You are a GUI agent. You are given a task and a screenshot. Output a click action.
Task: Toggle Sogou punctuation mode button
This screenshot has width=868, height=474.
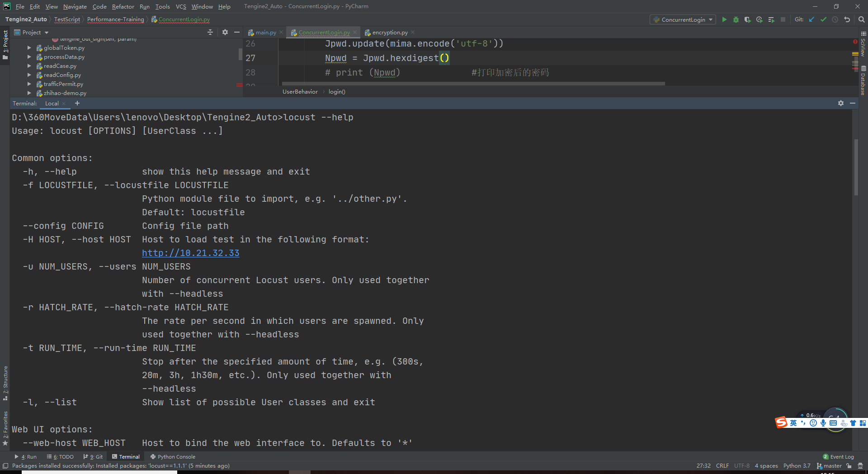803,423
